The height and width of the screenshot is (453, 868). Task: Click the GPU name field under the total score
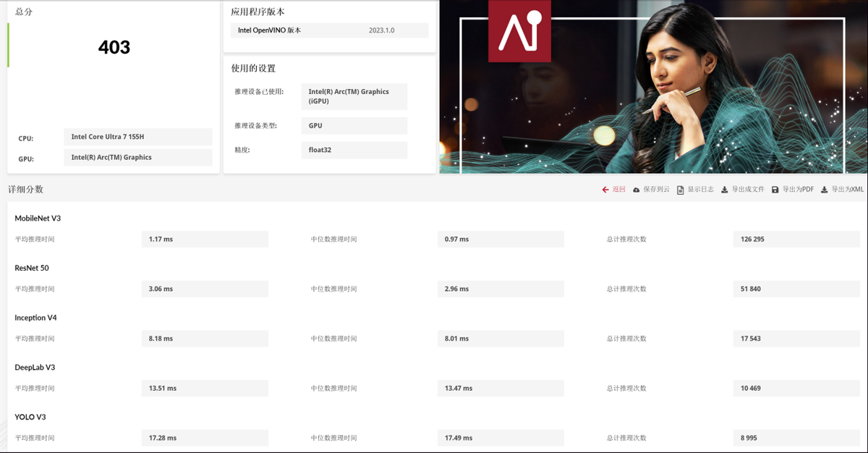137,157
